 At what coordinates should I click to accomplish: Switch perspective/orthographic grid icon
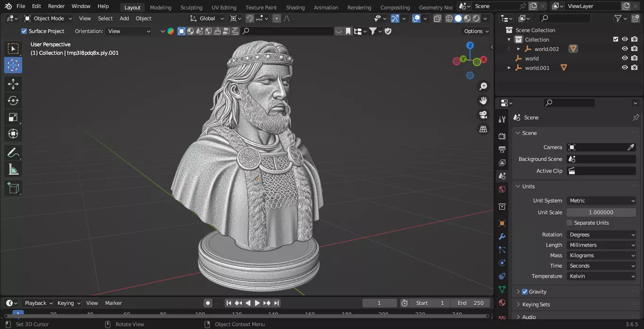483,129
